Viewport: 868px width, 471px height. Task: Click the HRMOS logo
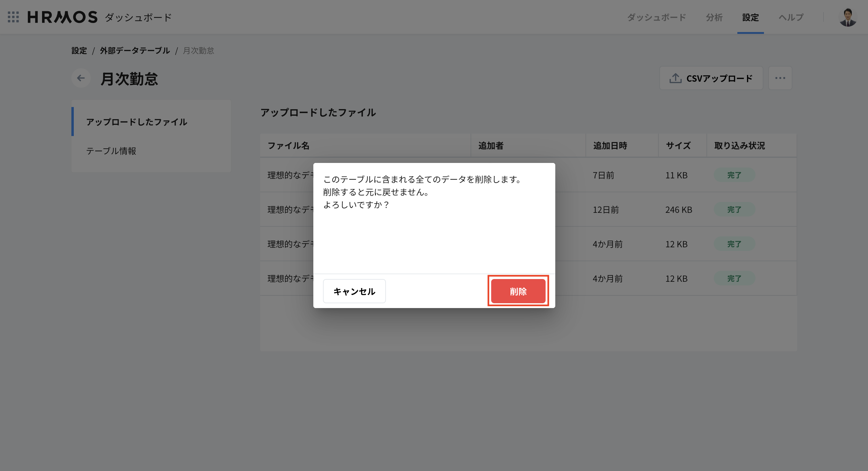(62, 17)
